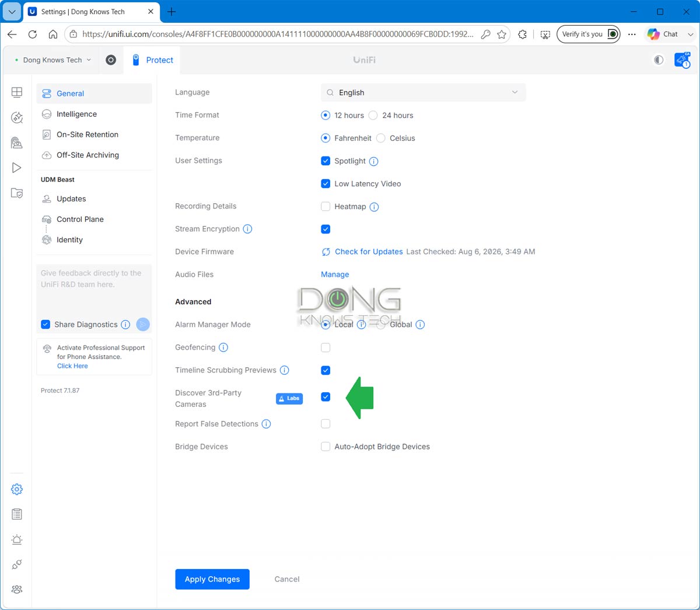Toggle Stream Encryption checkbox

pyautogui.click(x=325, y=229)
